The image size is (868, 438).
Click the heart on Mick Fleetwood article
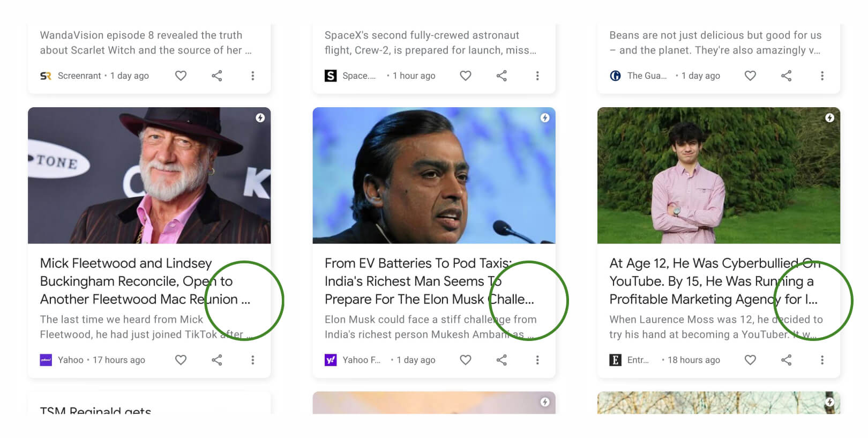point(181,360)
